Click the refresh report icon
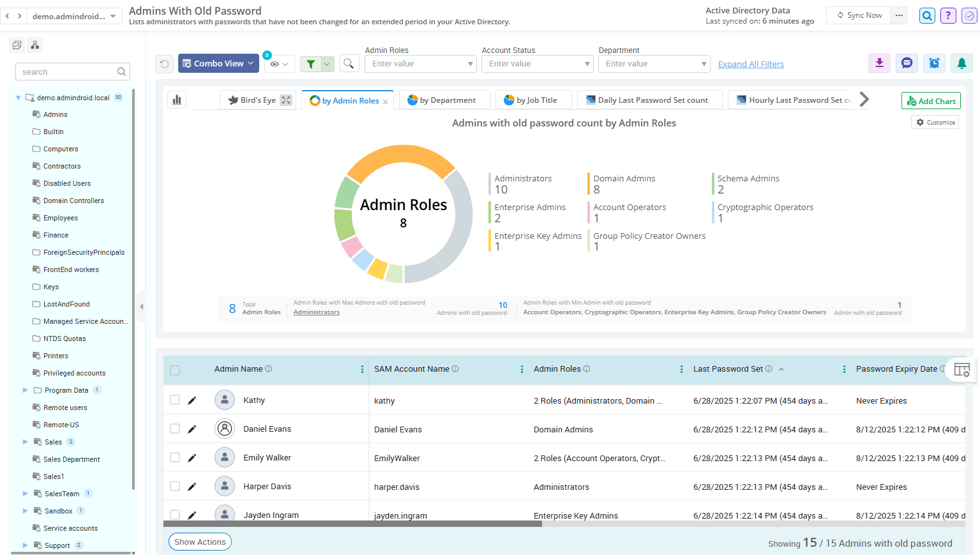This screenshot has width=980, height=555. [165, 64]
